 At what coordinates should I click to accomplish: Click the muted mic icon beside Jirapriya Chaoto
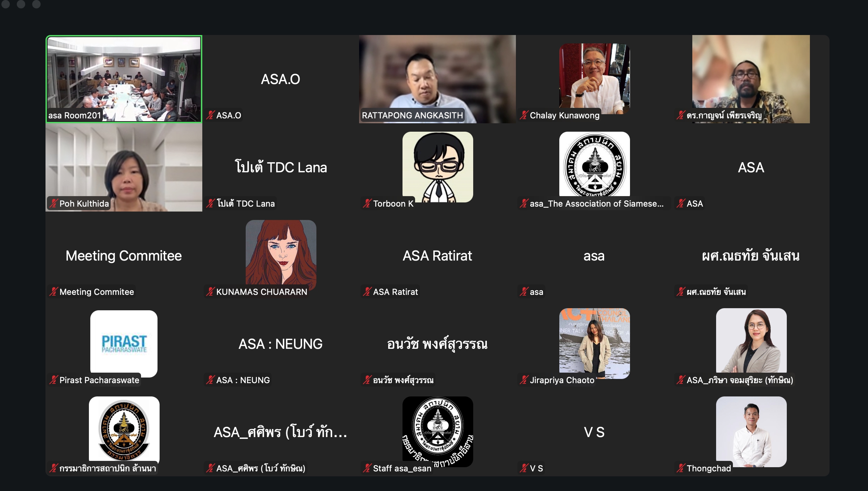click(524, 380)
